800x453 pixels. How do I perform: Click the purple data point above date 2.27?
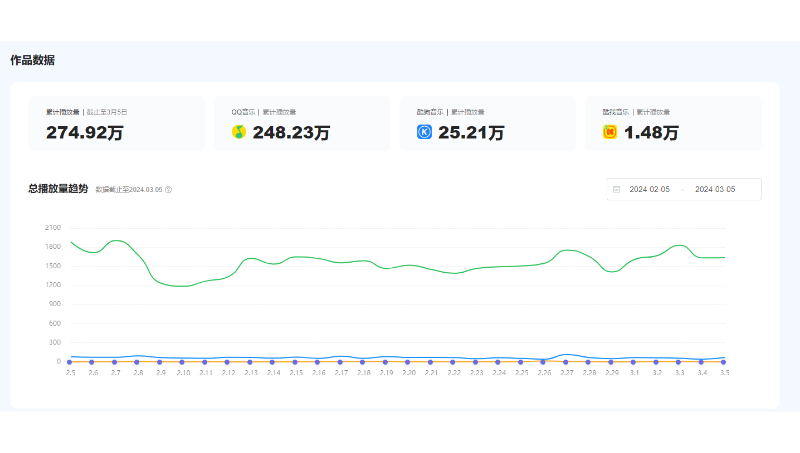pos(566,362)
